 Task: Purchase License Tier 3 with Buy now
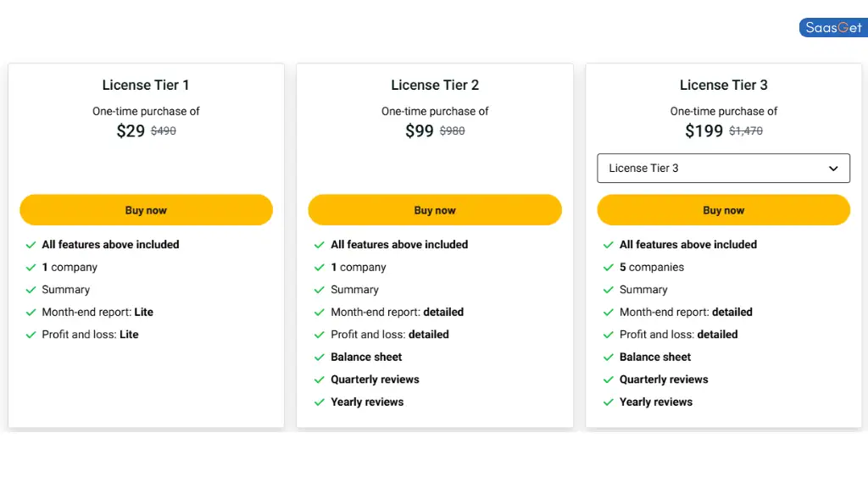pos(724,210)
